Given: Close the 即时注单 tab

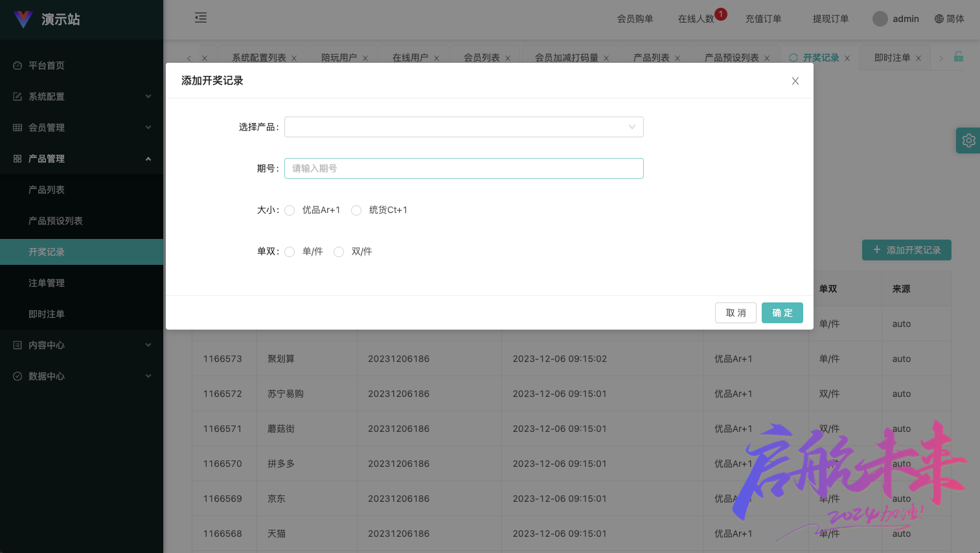Looking at the screenshot, I should click(918, 58).
